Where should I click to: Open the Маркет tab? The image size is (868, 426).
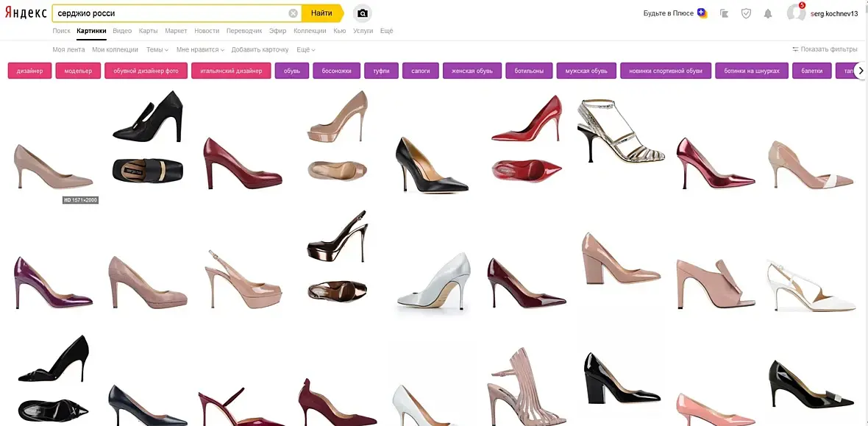coord(176,31)
